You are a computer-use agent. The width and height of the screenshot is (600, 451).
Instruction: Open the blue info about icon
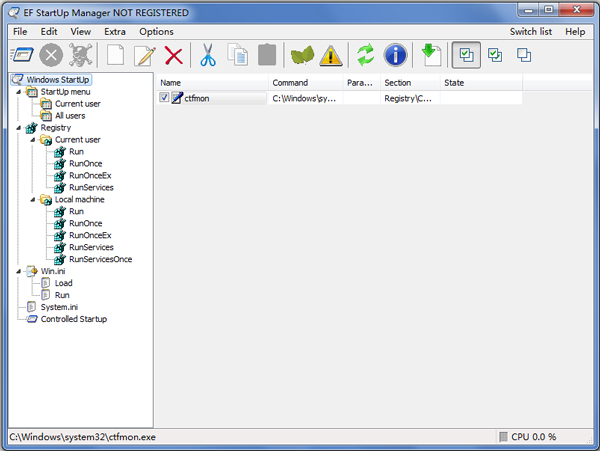396,56
